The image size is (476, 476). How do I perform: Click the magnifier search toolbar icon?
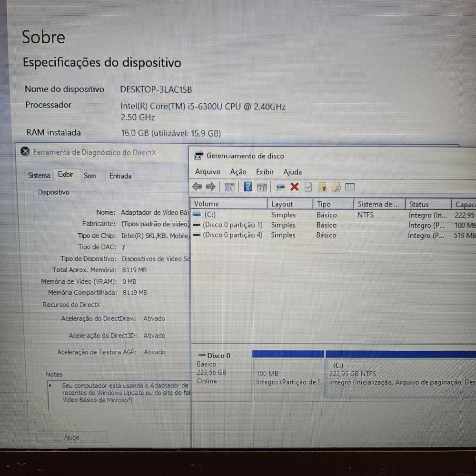point(337,187)
